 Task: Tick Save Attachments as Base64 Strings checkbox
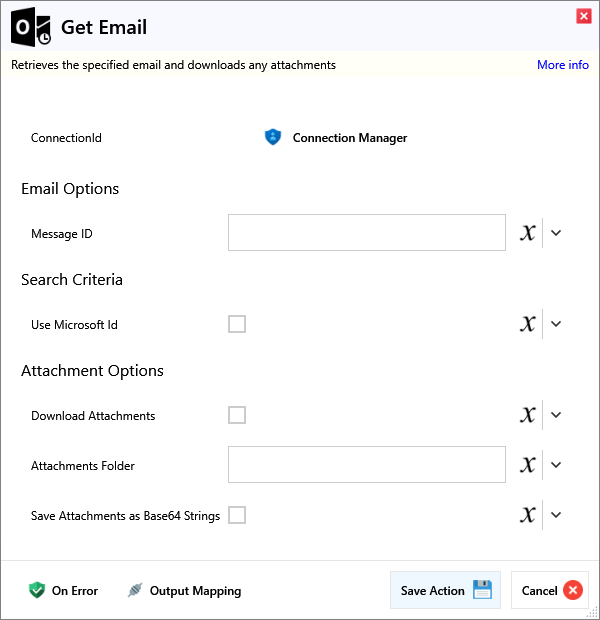pyautogui.click(x=237, y=515)
